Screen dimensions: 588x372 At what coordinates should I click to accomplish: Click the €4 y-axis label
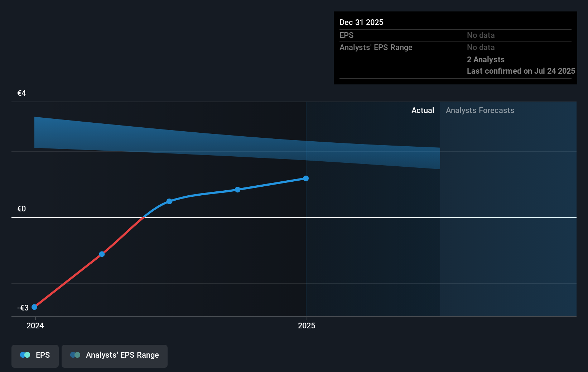(x=21, y=93)
